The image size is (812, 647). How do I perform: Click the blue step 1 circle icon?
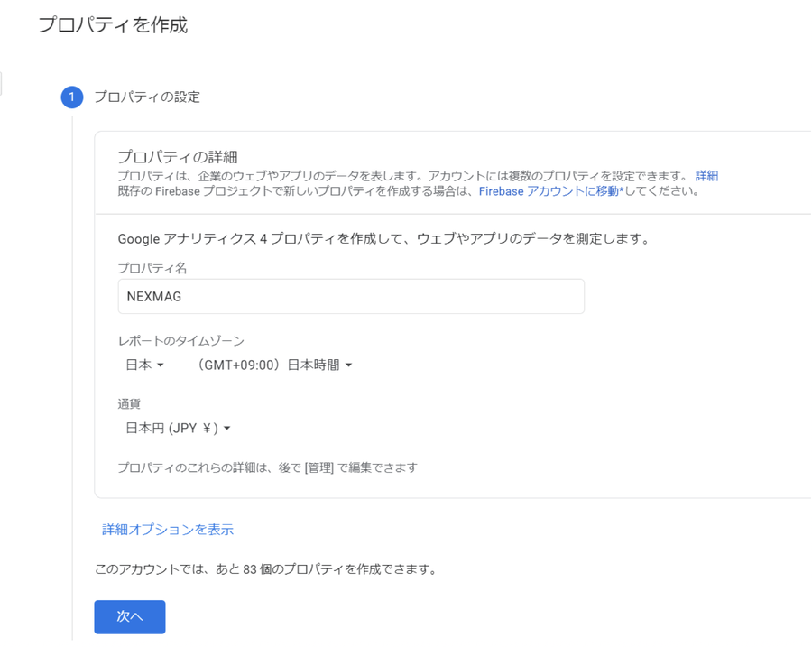tap(72, 97)
